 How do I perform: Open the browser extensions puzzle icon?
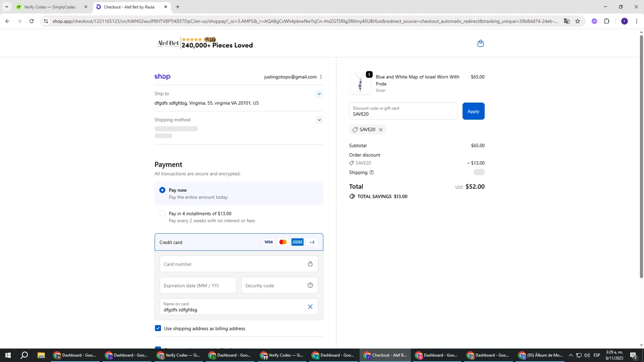tap(607, 21)
